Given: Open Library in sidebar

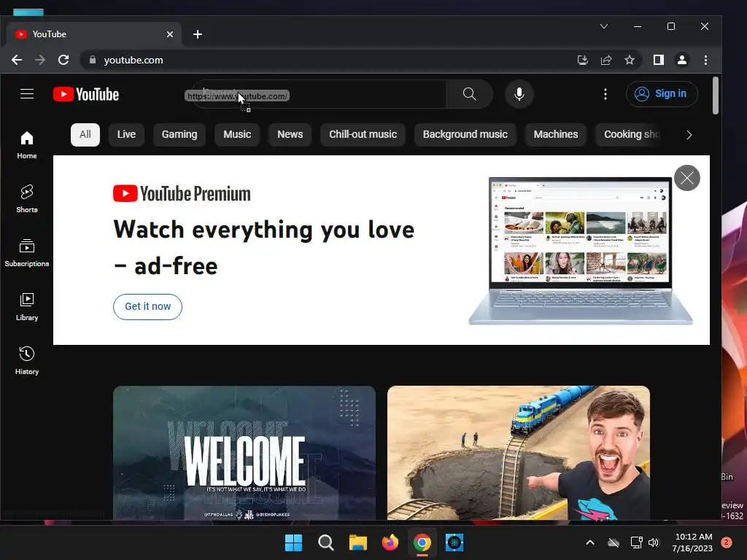Looking at the screenshot, I should [27, 307].
